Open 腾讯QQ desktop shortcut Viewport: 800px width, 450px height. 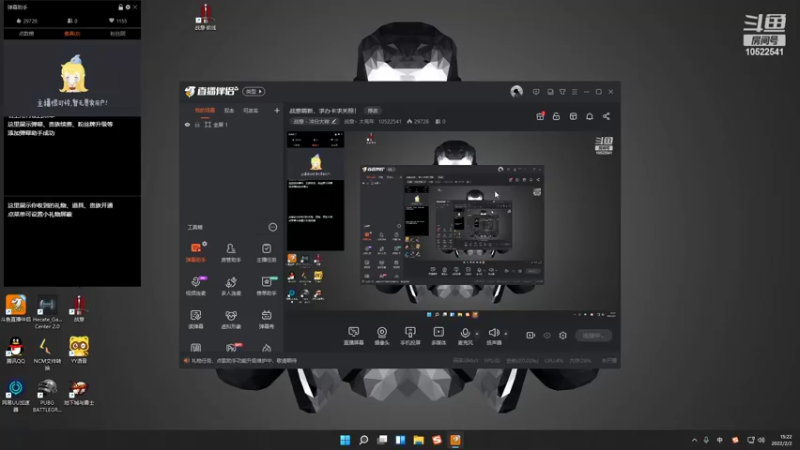16,350
